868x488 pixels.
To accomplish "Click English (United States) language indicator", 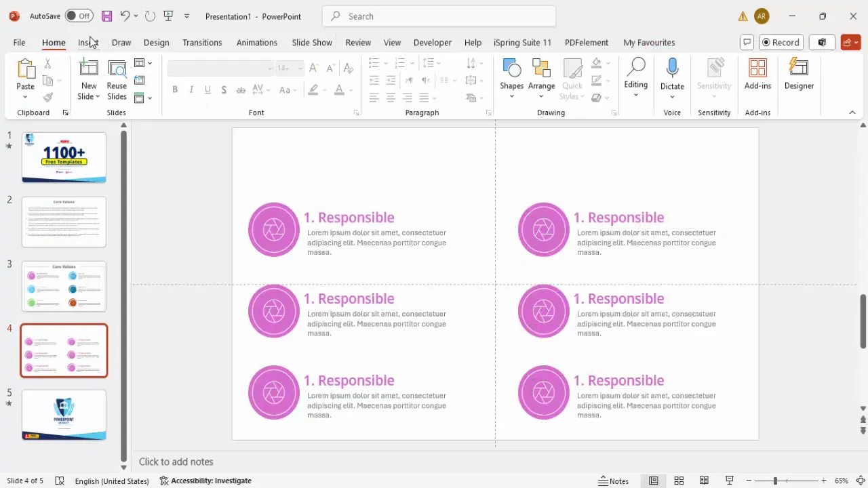I will point(112,481).
